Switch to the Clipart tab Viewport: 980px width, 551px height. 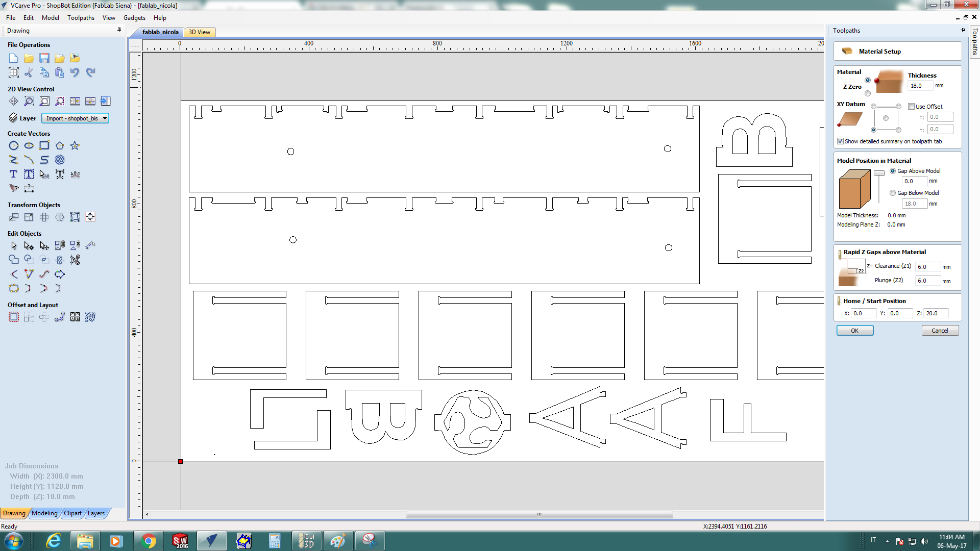coord(72,513)
